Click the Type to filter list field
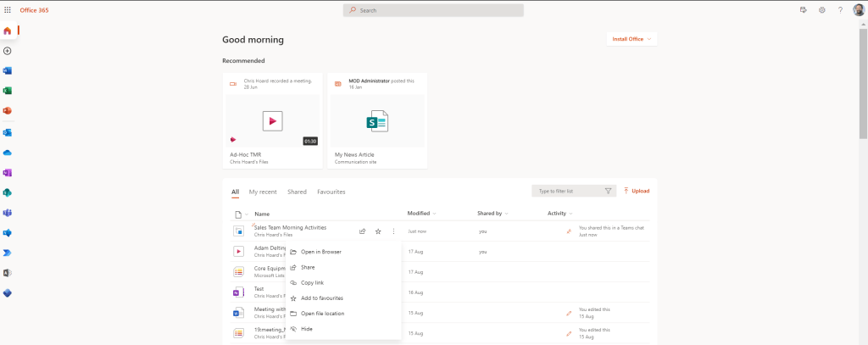The width and height of the screenshot is (868, 345). coord(568,192)
